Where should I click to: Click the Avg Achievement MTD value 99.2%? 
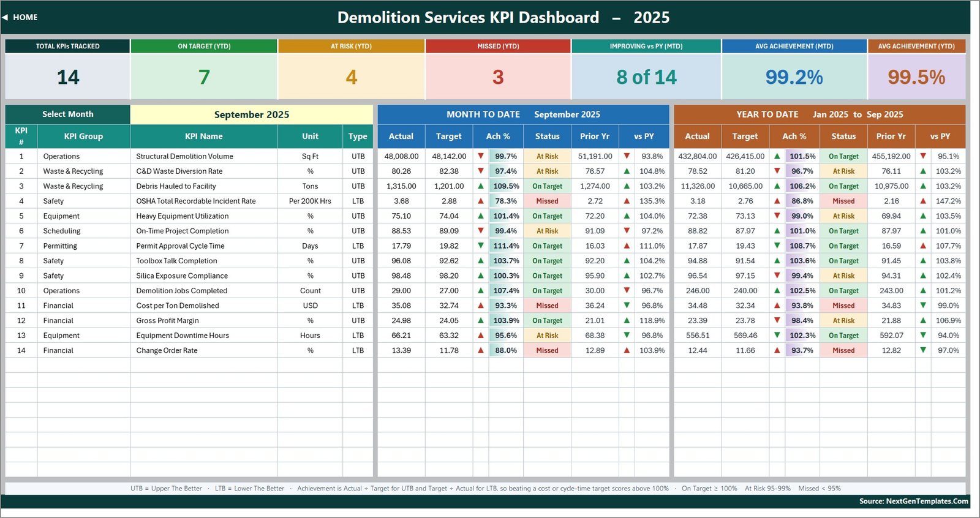pos(794,77)
